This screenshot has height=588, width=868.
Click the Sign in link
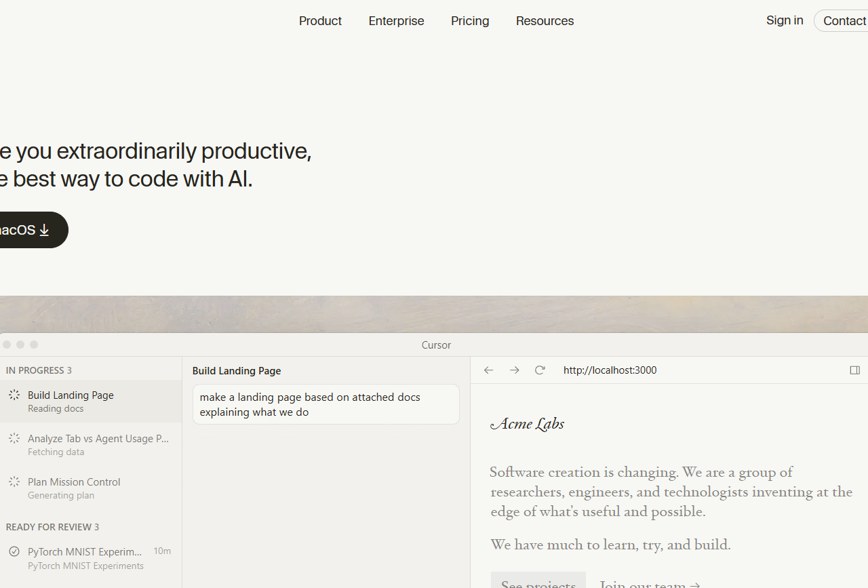coord(784,20)
